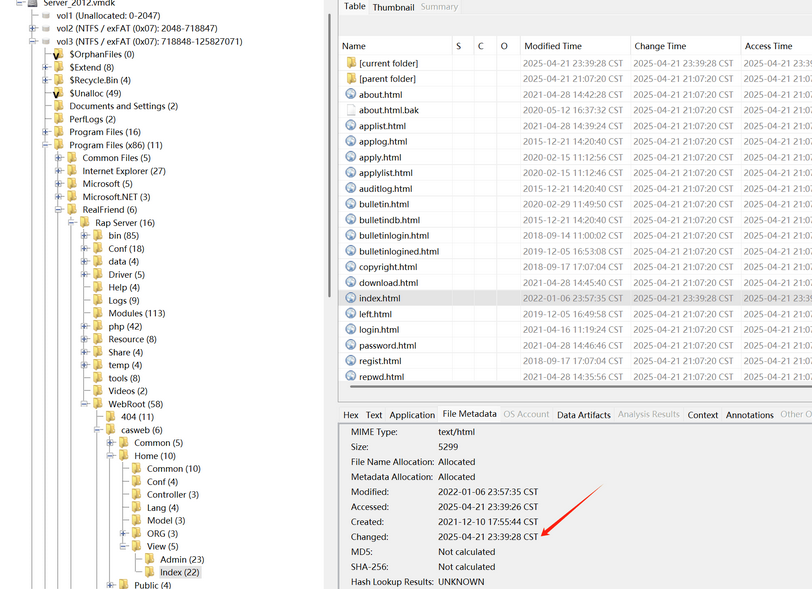Viewport: 812px width, 590px height.
Task: Click the $OrphanFiles virtual folder icon
Action: click(x=58, y=54)
